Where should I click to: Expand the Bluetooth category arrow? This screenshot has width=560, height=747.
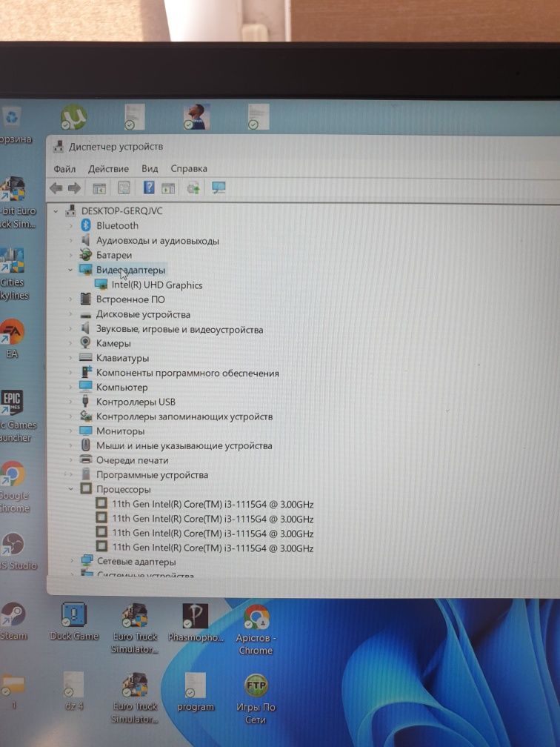pos(71,226)
